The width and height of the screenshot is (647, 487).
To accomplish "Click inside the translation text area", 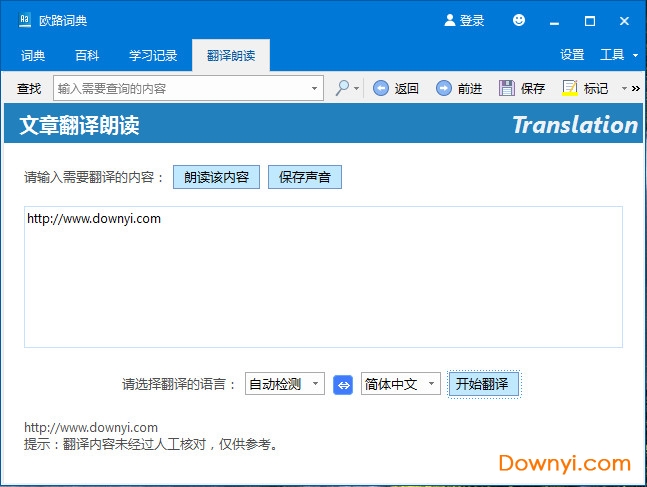I will click(323, 280).
